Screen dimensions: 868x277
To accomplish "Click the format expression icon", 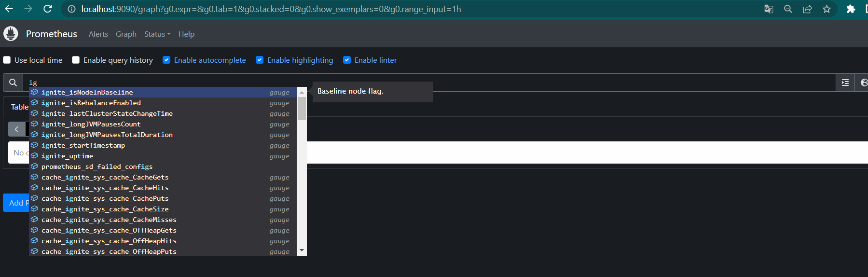I will tap(845, 83).
